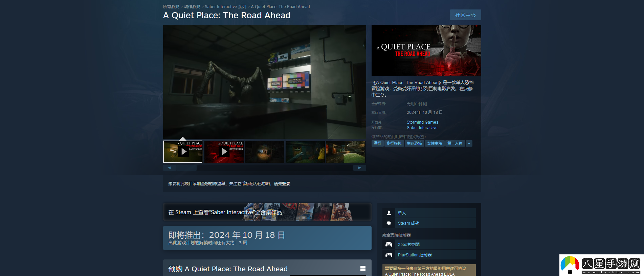Open the 社区中心 community hub button
Screen dimensions: 644x276
coord(465,15)
